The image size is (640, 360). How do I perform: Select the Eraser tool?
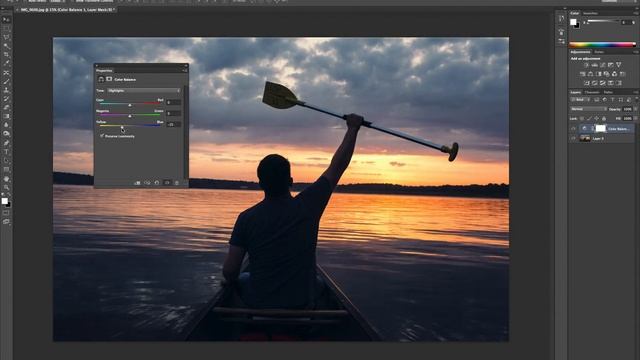[6, 107]
